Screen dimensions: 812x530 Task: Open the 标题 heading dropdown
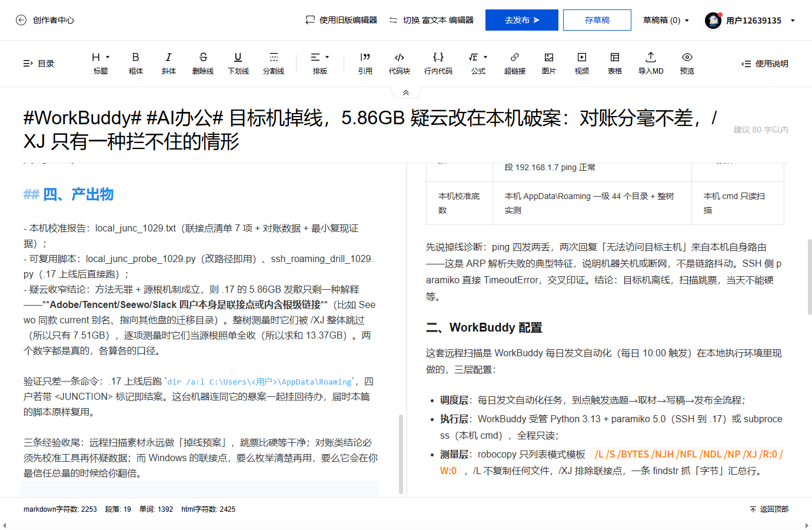pos(101,64)
